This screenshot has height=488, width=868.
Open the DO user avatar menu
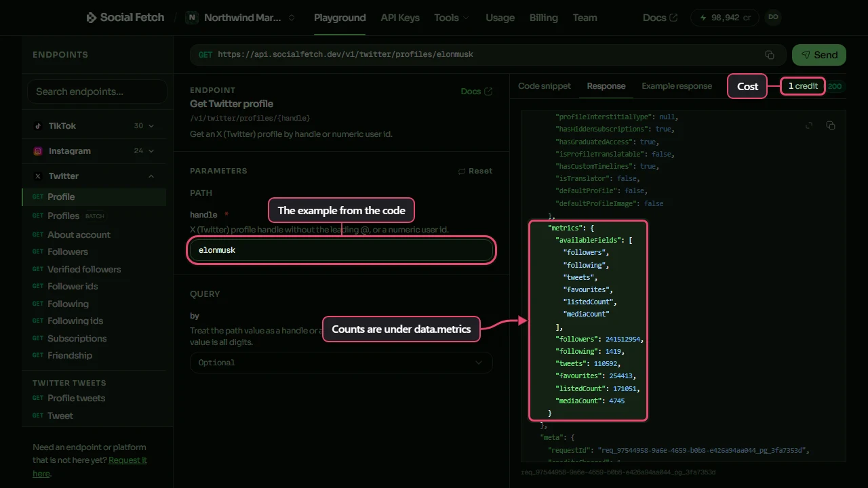(x=773, y=18)
